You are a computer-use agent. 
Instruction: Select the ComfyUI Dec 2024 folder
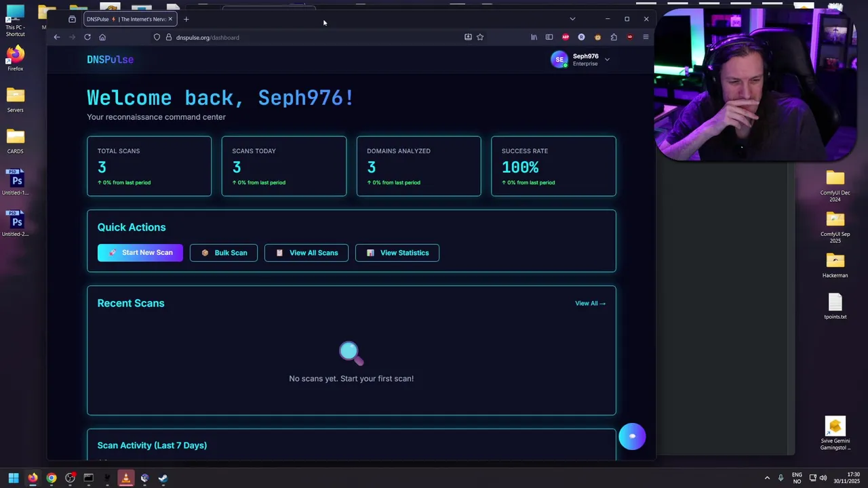(835, 186)
